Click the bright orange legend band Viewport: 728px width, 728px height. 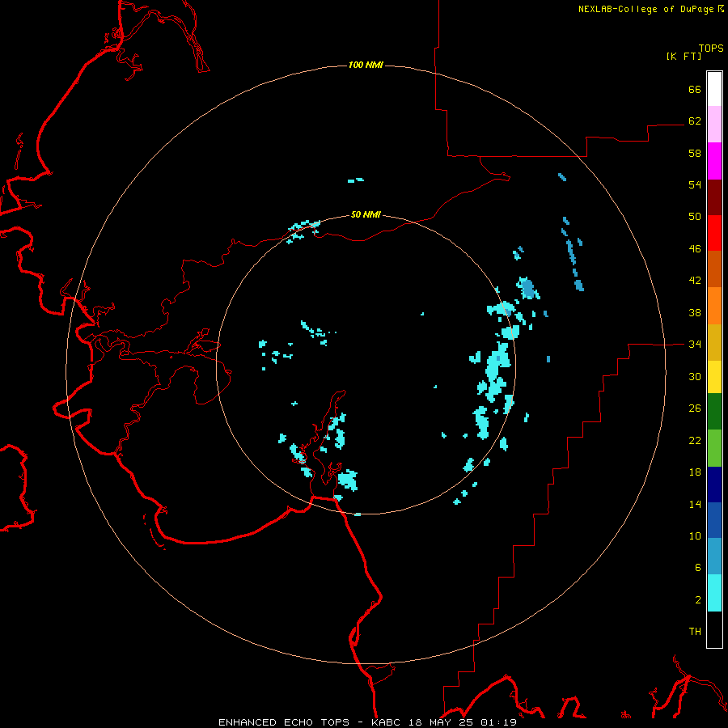pyautogui.click(x=714, y=306)
